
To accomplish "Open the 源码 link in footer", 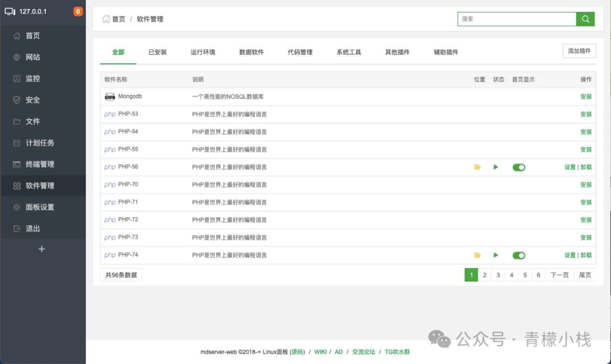I will [x=298, y=352].
